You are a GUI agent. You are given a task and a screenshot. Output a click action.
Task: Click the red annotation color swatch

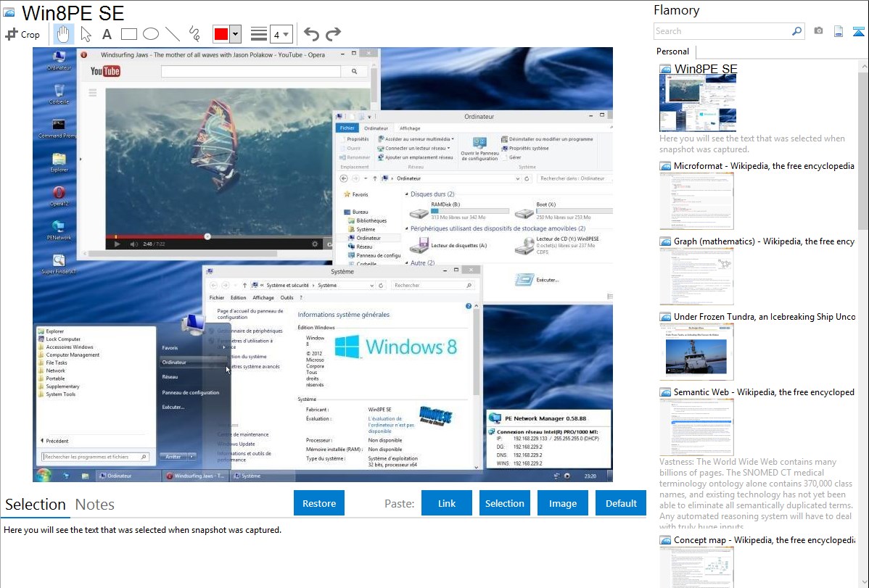pos(221,34)
